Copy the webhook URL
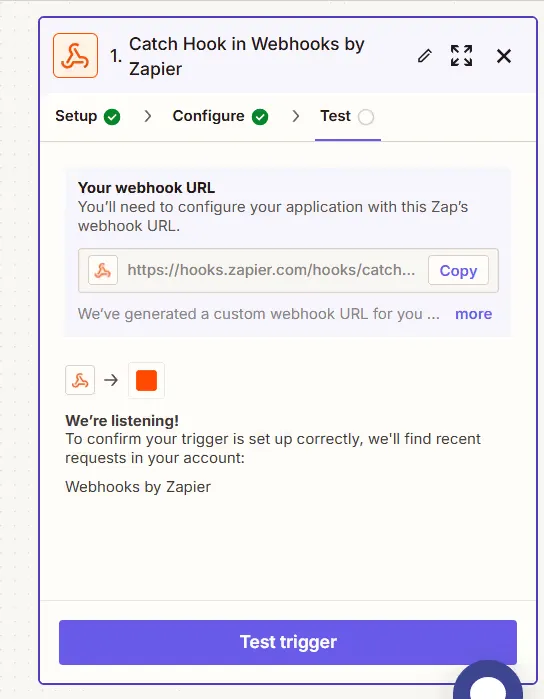Screen dimensions: 544x699 pyautogui.click(x=458, y=270)
